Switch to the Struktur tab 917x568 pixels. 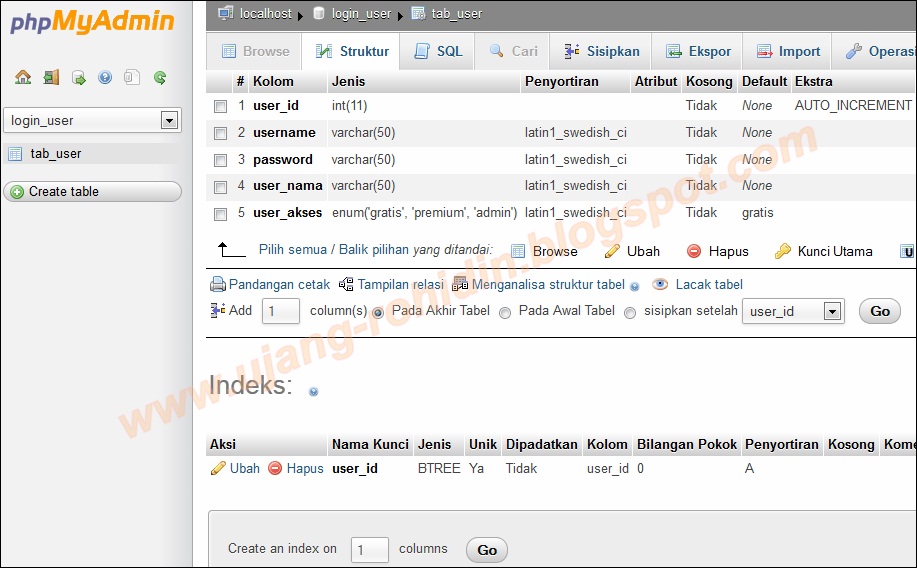pyautogui.click(x=351, y=51)
